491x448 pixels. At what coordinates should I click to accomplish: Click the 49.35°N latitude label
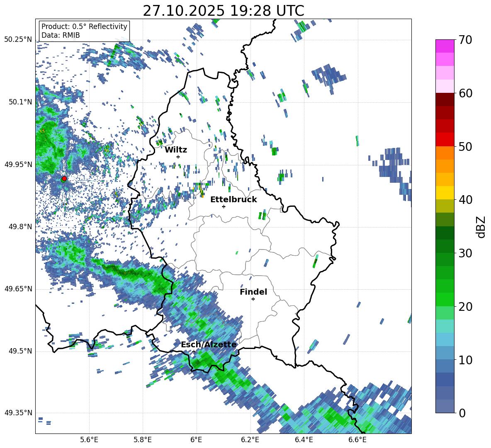coord(18,413)
